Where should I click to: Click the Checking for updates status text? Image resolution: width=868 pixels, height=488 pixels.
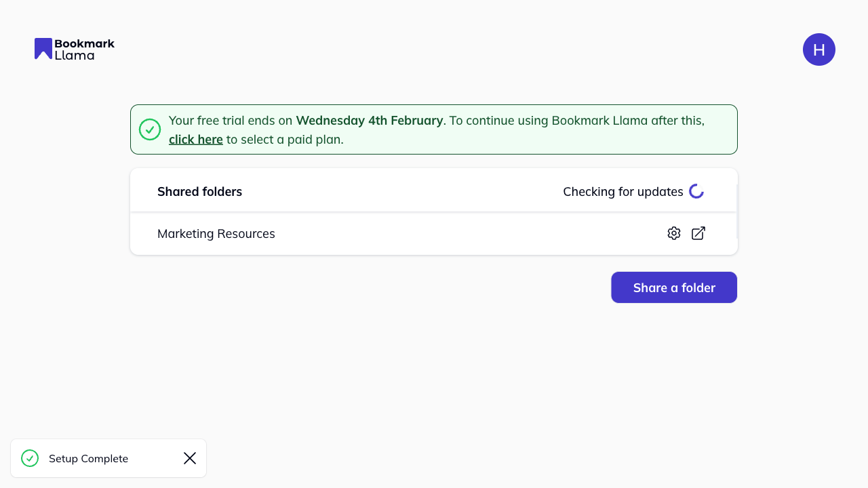coord(623,192)
